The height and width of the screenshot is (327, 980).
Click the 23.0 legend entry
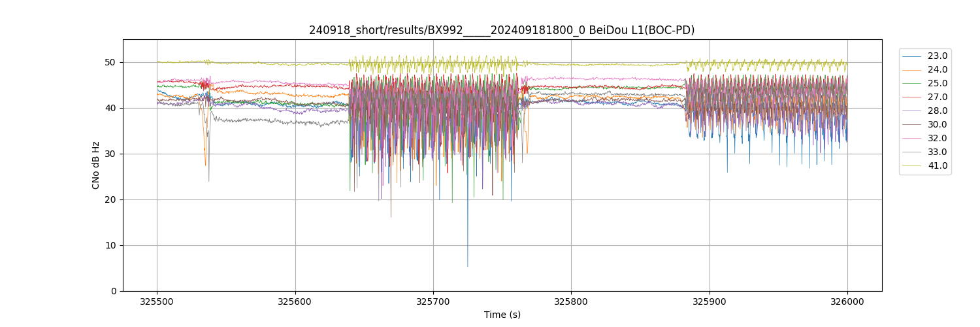(937, 56)
